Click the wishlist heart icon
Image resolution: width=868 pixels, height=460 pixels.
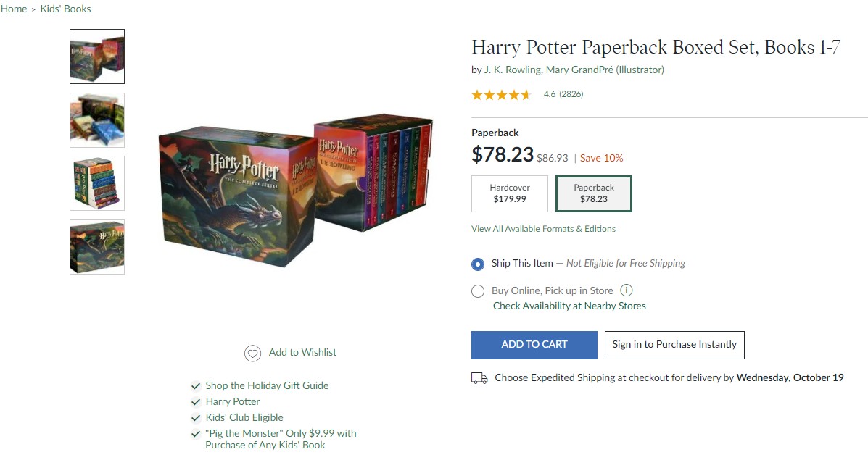click(252, 354)
